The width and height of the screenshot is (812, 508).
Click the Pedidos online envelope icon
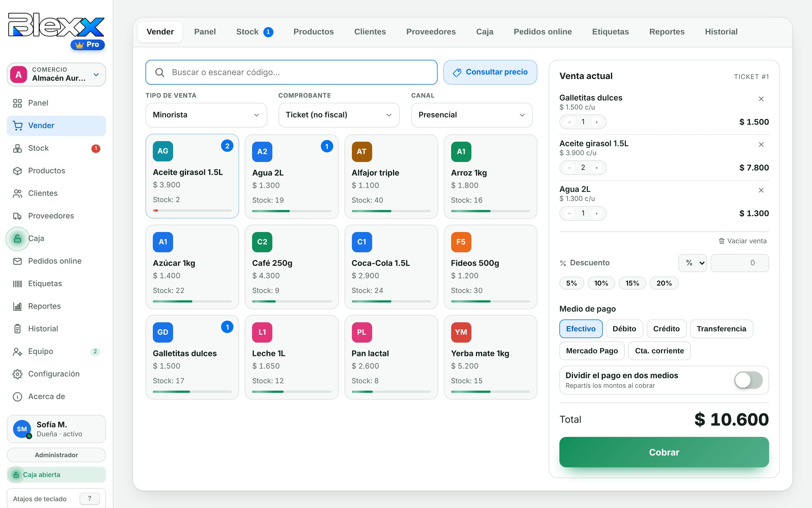17,261
